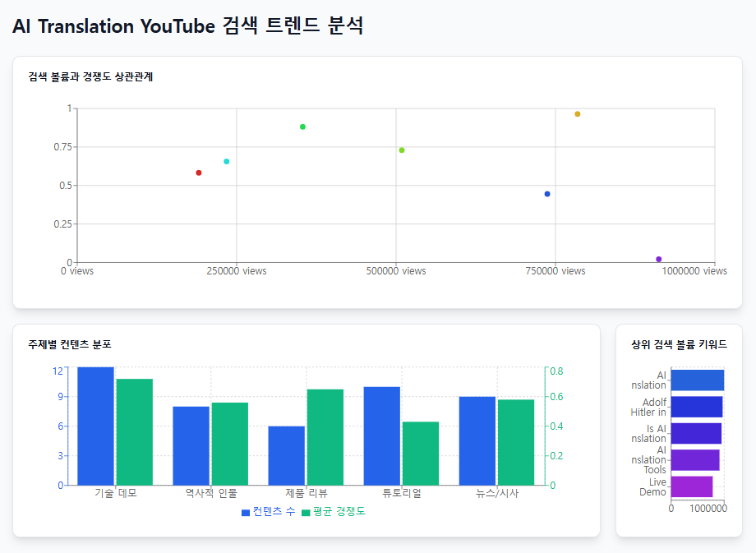Click the 0.75 scatter y-axis label
The image size is (756, 553).
coord(62,147)
